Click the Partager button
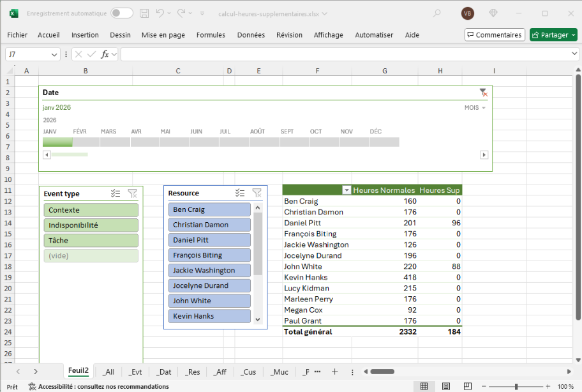The image size is (582, 392). tap(553, 35)
